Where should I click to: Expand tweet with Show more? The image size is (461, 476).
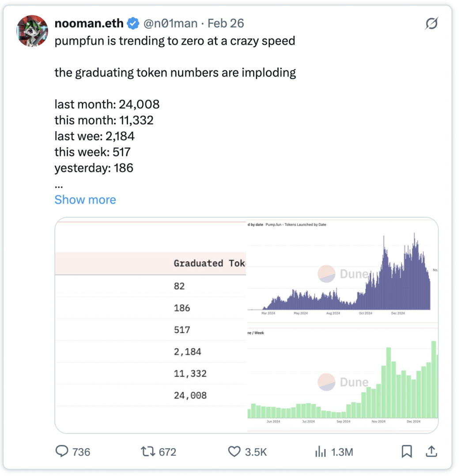pyautogui.click(x=85, y=200)
